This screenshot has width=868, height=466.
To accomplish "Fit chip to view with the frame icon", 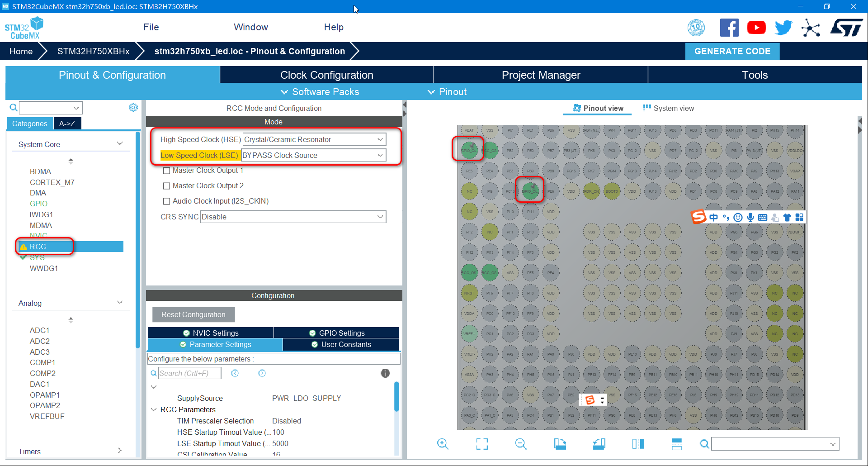I will pyautogui.click(x=482, y=444).
